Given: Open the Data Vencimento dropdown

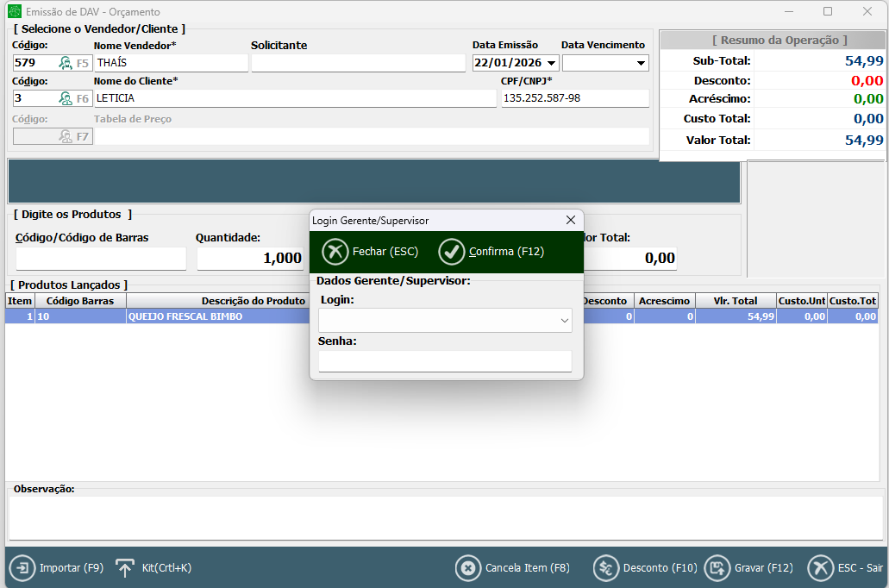Looking at the screenshot, I should pyautogui.click(x=641, y=63).
